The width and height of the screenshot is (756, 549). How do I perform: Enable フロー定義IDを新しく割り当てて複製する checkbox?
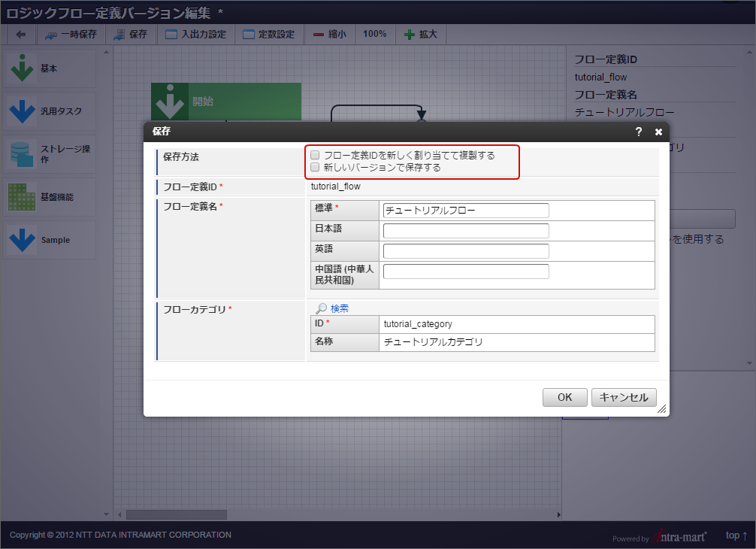(314, 155)
